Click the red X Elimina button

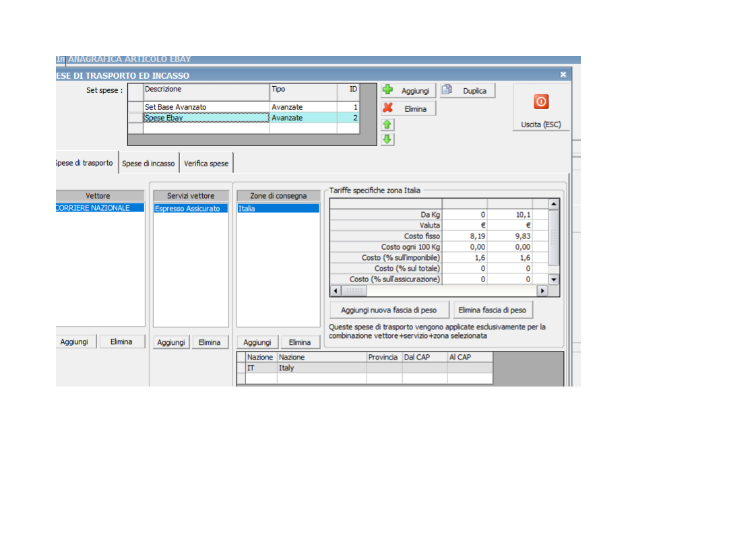(x=409, y=108)
